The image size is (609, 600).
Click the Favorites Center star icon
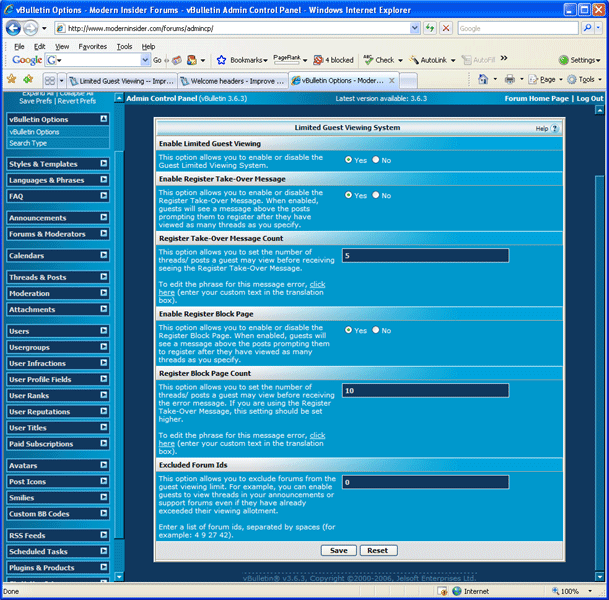(x=12, y=79)
